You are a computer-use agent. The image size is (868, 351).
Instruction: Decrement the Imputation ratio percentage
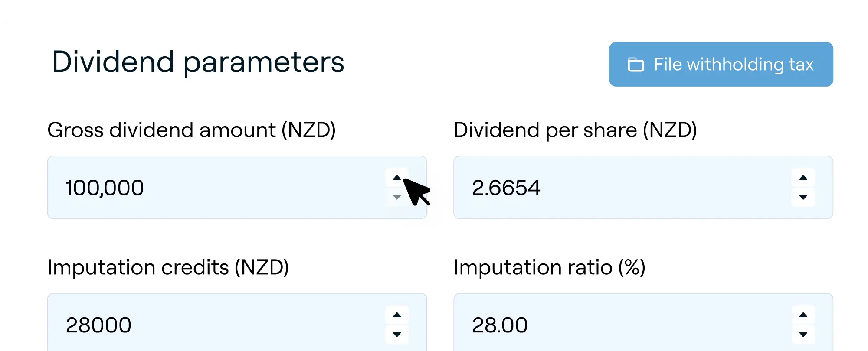pyautogui.click(x=803, y=335)
